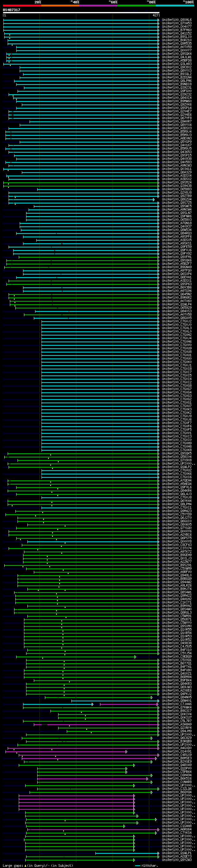Open hit UniRef100_B7FM60
Image resolution: width=197 pixels, height=868 pixels.
pyautogui.click(x=177, y=30)
